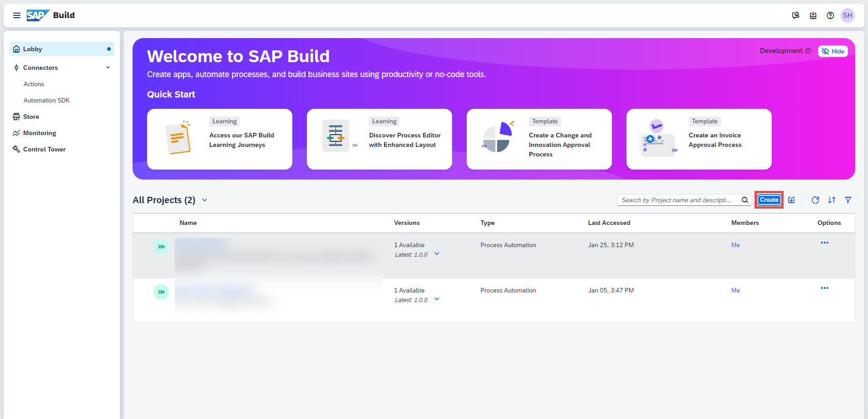Image resolution: width=868 pixels, height=419 pixels.
Task: Click Me member link for Jan 25 project
Action: pos(735,245)
